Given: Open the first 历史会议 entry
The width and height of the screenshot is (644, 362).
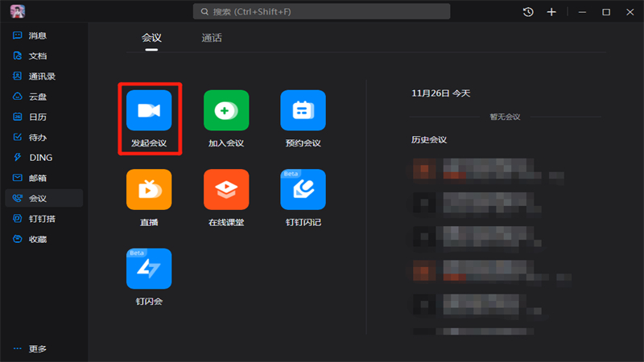Looking at the screenshot, I should (489, 169).
